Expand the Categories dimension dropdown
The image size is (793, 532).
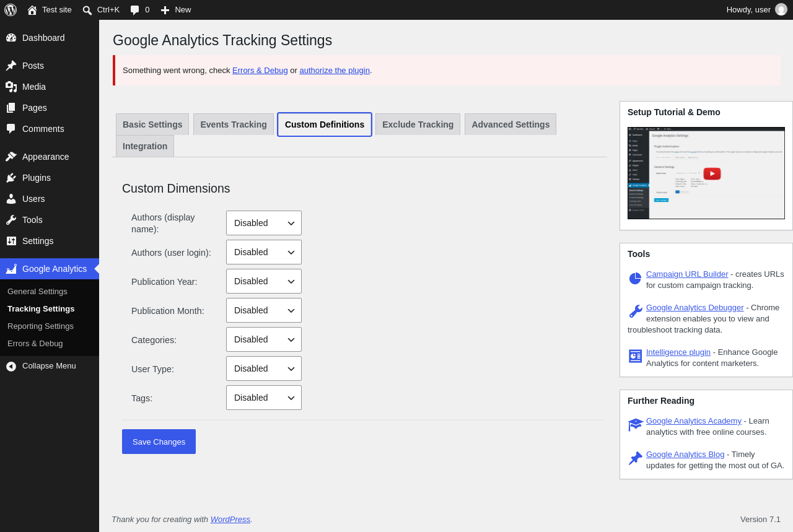[264, 339]
